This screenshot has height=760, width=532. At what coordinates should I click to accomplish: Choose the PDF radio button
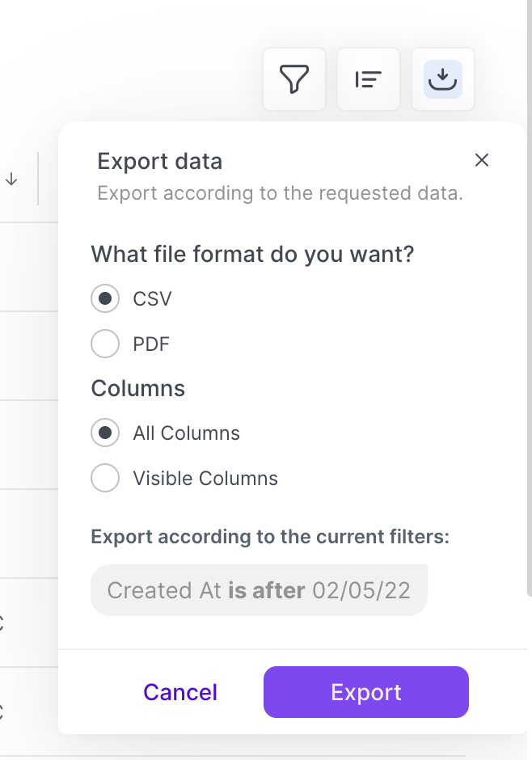[105, 344]
